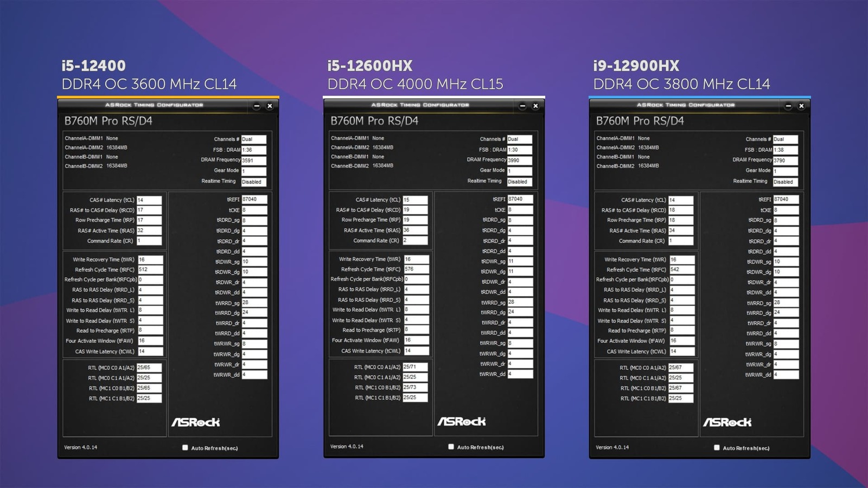The width and height of the screenshot is (868, 488).
Task: Click tREFI field in i5-12400 window
Action: [254, 199]
